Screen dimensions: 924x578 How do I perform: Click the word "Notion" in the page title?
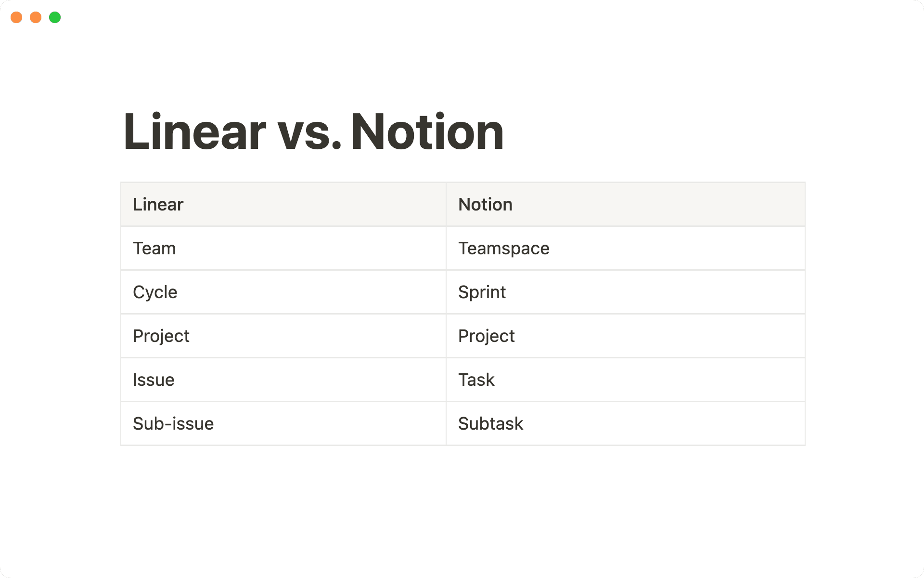point(427,132)
